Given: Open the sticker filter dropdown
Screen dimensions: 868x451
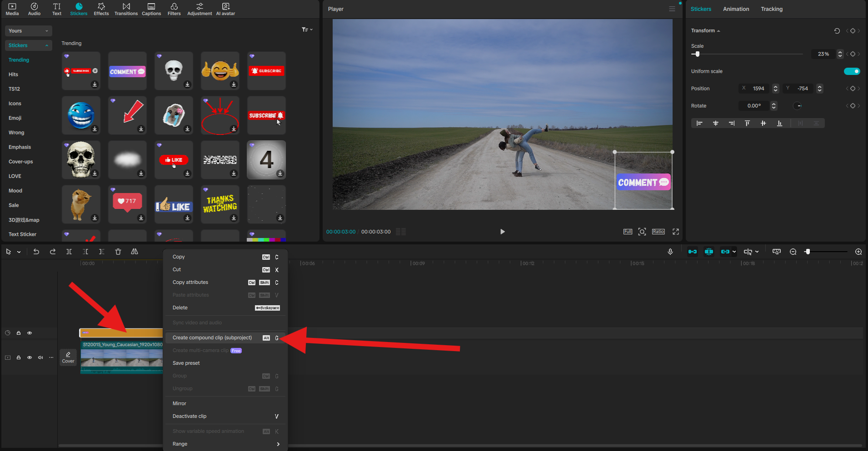Looking at the screenshot, I should pyautogui.click(x=307, y=30).
